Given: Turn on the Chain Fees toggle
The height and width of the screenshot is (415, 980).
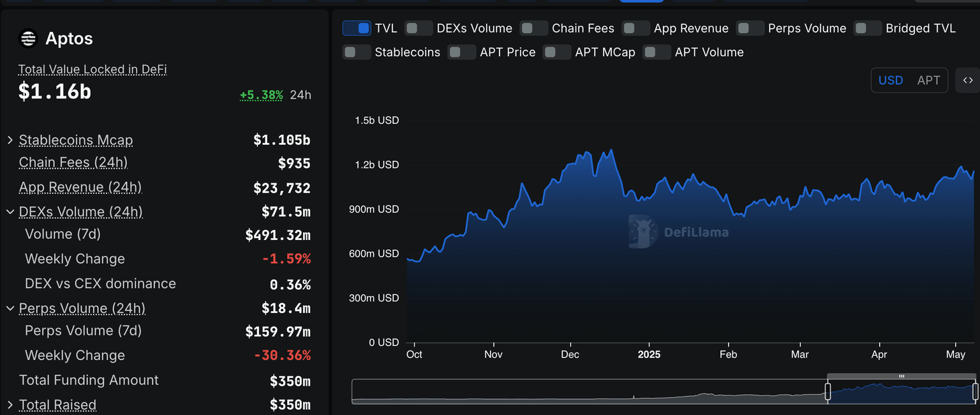Looking at the screenshot, I should (x=534, y=28).
